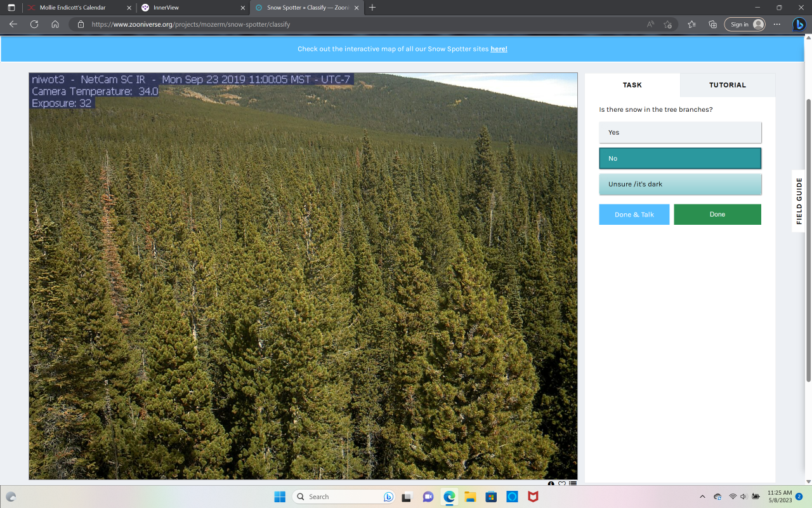The image size is (812, 508).
Task: Open the browser Collections icon
Action: 712,24
